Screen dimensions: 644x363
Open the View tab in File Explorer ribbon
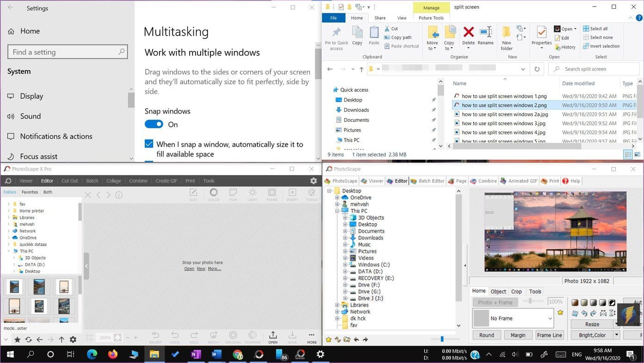click(x=402, y=18)
